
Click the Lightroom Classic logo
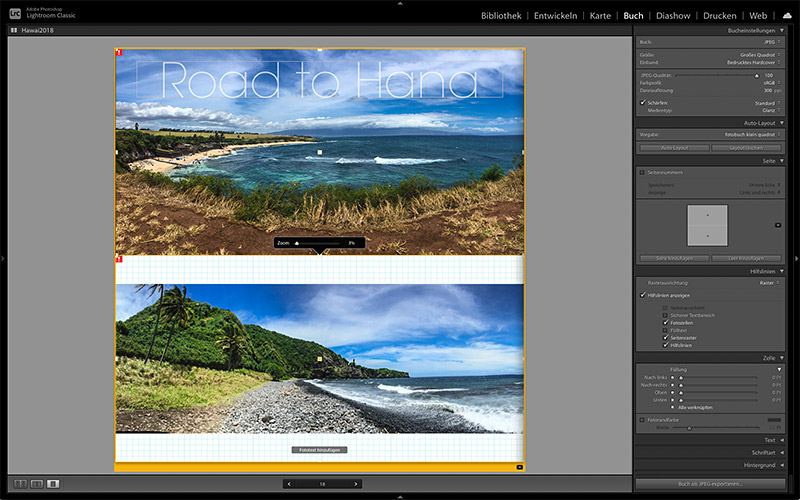pyautogui.click(x=15, y=15)
